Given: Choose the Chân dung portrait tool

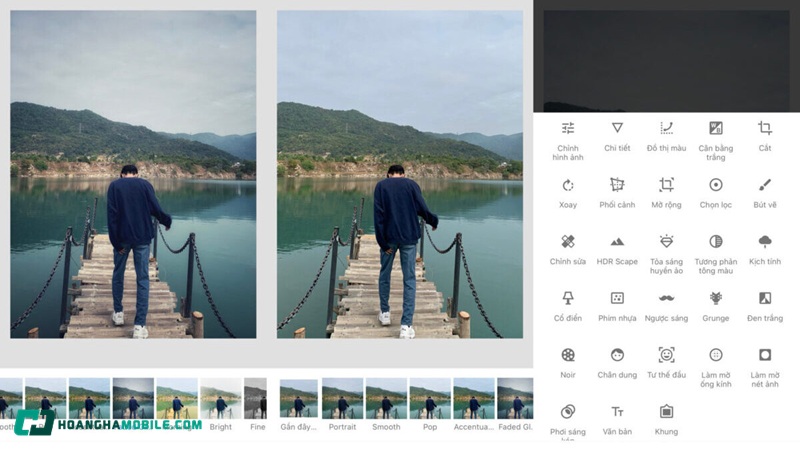Looking at the screenshot, I should [617, 363].
